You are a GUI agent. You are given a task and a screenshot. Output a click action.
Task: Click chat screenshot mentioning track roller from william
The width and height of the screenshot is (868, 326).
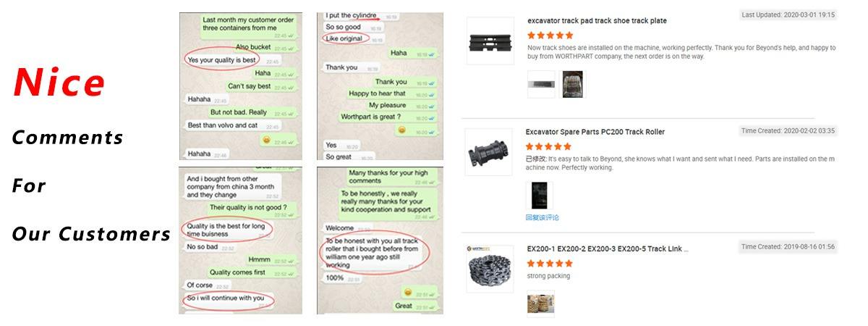[381, 240]
